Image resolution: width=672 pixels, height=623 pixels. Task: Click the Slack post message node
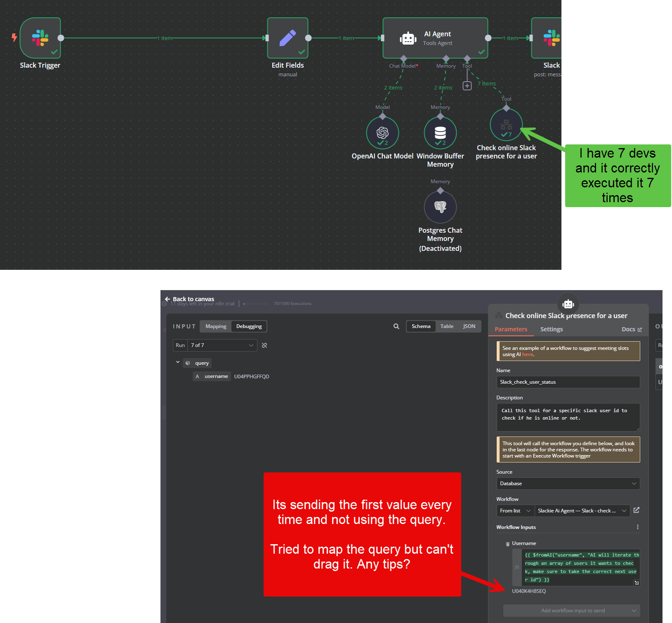point(547,38)
